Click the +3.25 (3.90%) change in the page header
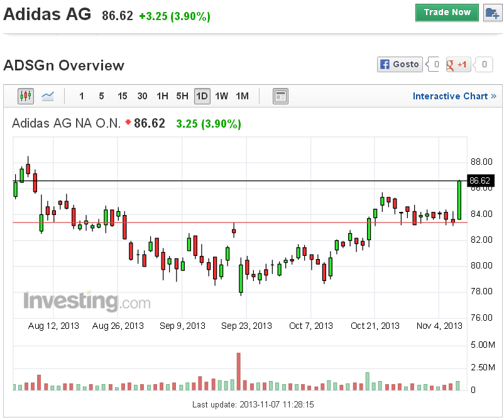504x420 pixels. (x=175, y=16)
